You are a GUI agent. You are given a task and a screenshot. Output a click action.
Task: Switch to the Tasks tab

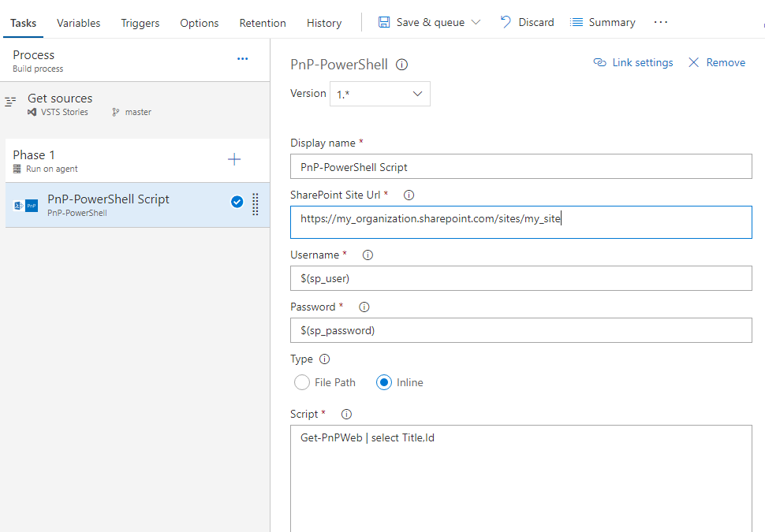tap(23, 23)
